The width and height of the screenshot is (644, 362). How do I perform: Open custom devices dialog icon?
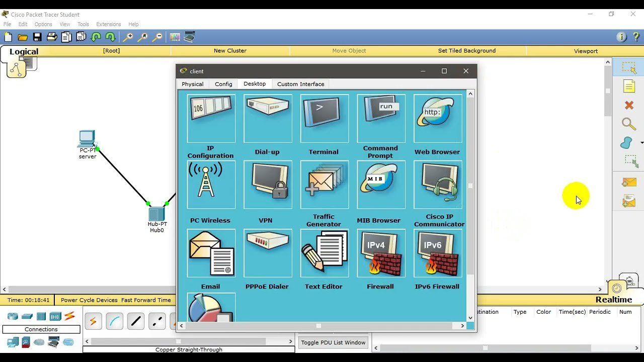[190, 37]
